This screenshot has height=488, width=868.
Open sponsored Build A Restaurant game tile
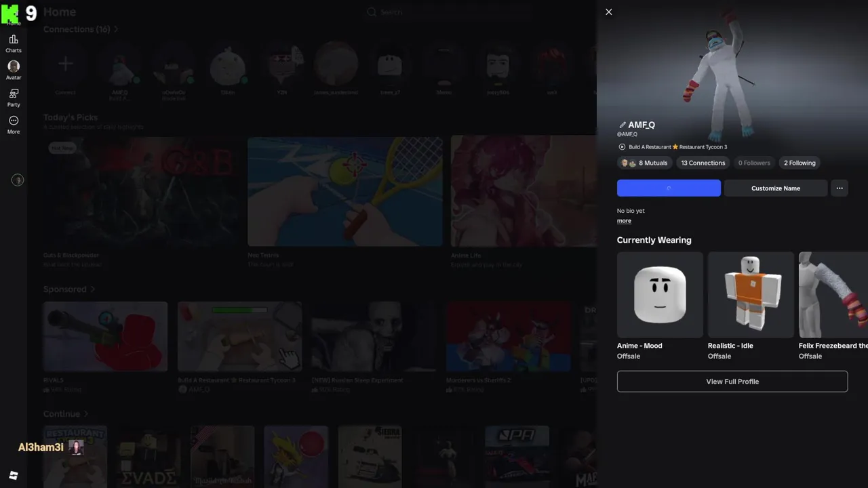[x=240, y=337]
